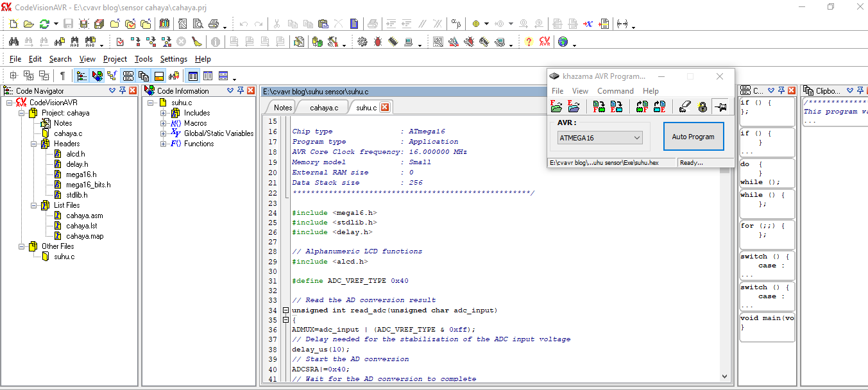Collapse the read_adc function fold at line 34
The width and height of the screenshot is (868, 390).
coord(285,310)
